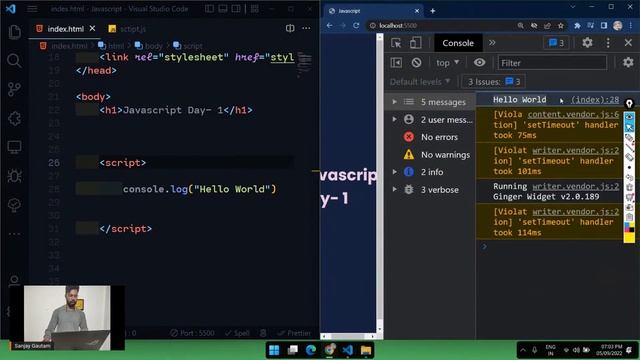
Task: Select the Console tab in DevTools
Action: tap(458, 43)
